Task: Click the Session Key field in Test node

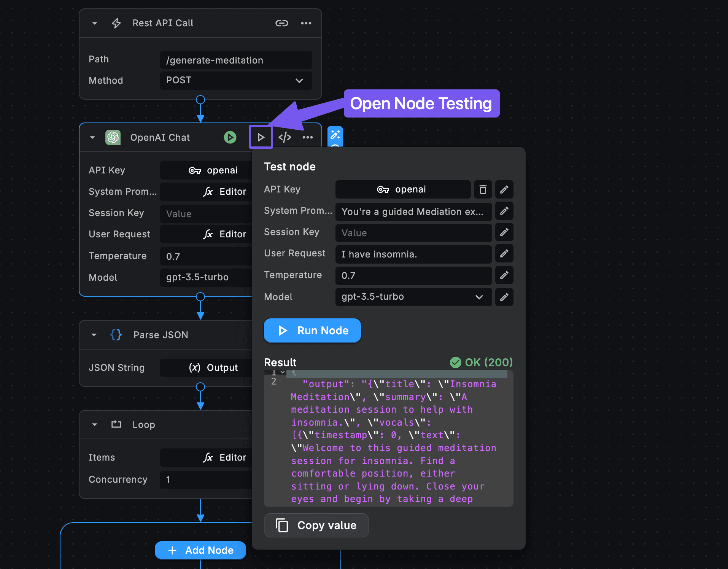Action: (413, 233)
